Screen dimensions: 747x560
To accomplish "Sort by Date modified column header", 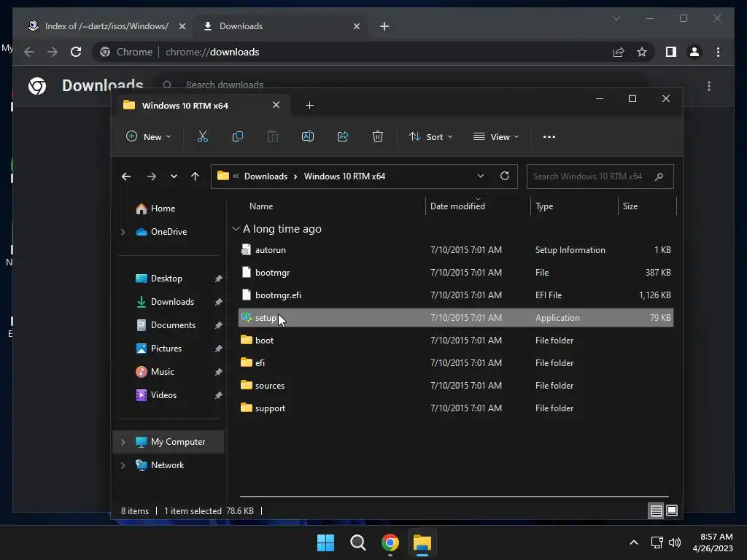I will click(x=457, y=206).
